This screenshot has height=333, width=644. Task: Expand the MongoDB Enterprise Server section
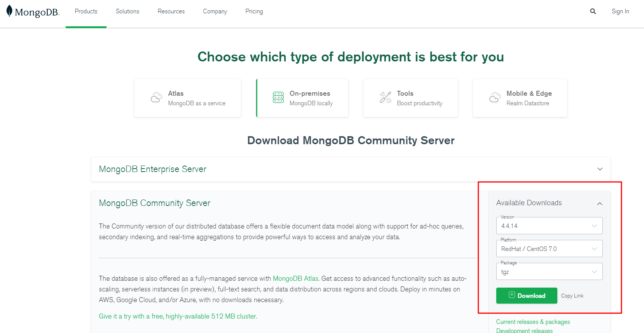[600, 169]
